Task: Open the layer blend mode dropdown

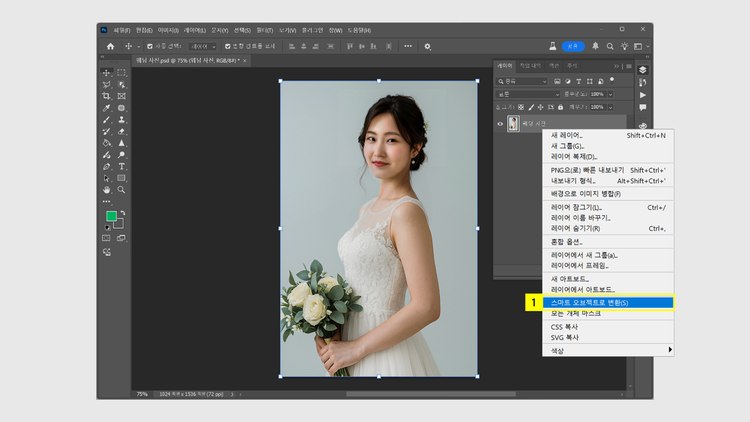Action: point(529,94)
